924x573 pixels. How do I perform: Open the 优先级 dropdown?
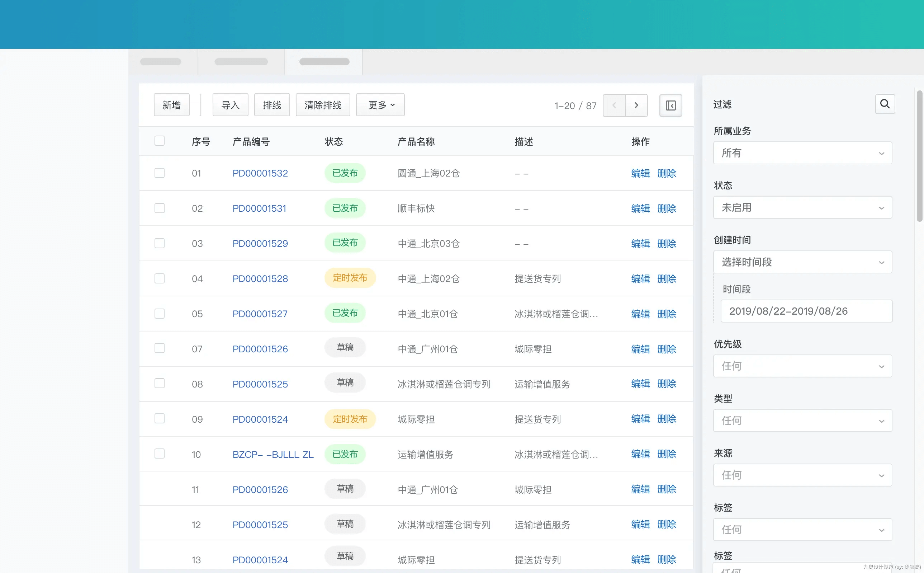(802, 366)
